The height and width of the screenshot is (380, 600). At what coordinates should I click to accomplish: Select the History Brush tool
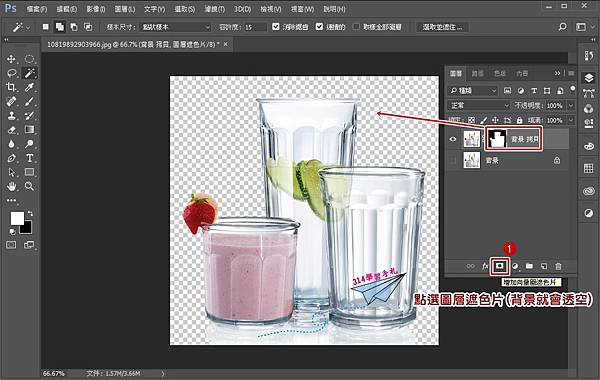coord(29,116)
